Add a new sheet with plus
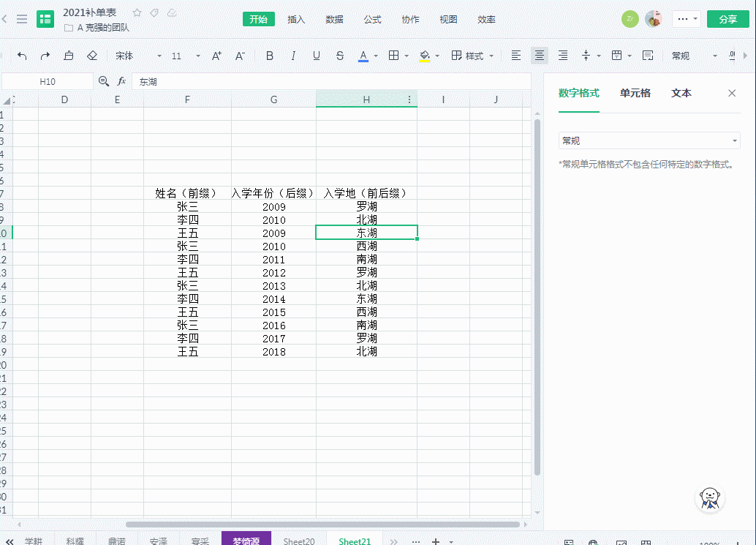Screen dimensions: 756x545 (436, 541)
